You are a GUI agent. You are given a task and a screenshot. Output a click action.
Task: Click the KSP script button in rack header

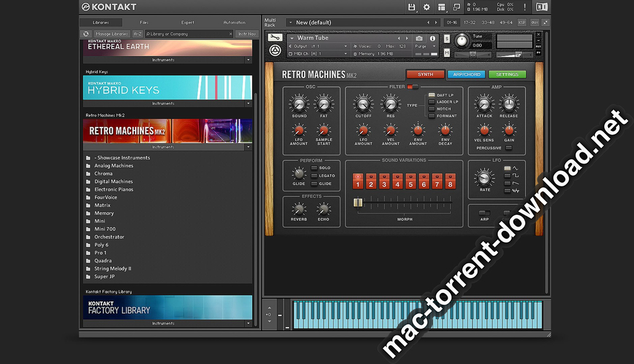[522, 23]
